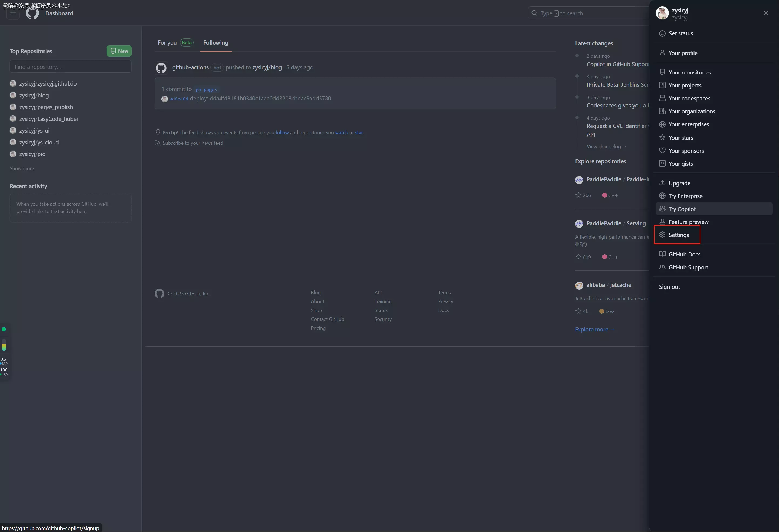Open Settings from the user menu
This screenshot has width=779, height=532.
[x=678, y=235]
